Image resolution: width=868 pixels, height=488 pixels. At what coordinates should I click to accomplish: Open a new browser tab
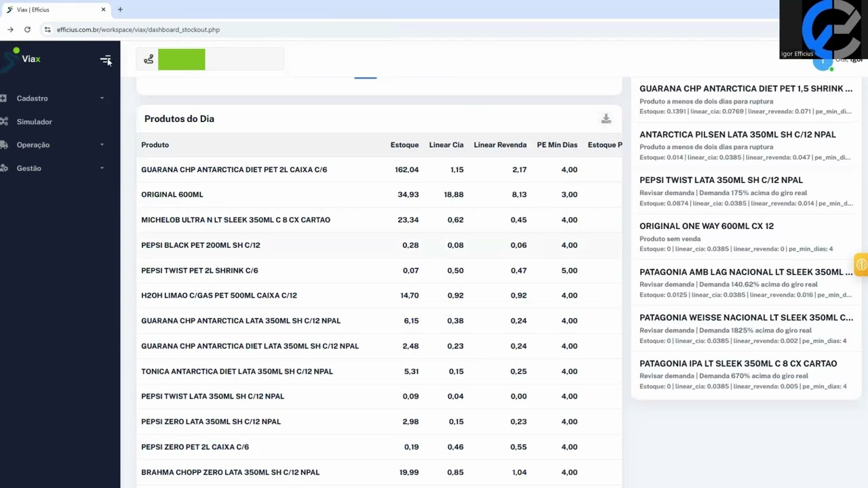pos(120,9)
